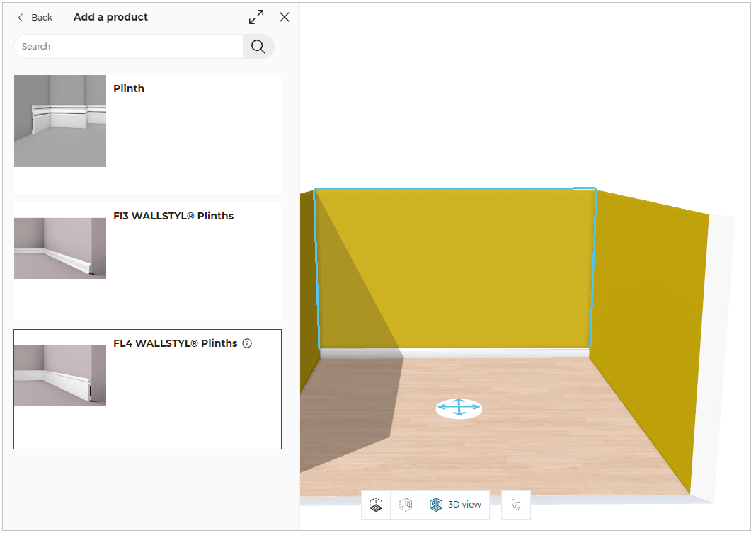
Task: Click the move arrows handle on floor
Action: pos(459,408)
